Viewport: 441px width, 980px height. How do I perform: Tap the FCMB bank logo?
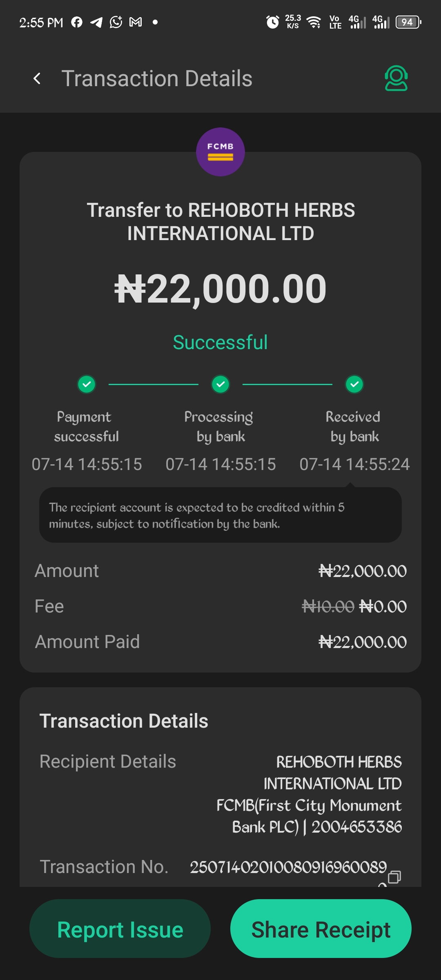point(220,152)
